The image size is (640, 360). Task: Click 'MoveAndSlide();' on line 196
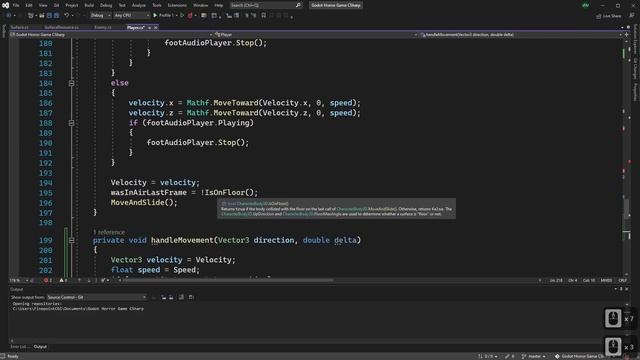pyautogui.click(x=144, y=202)
